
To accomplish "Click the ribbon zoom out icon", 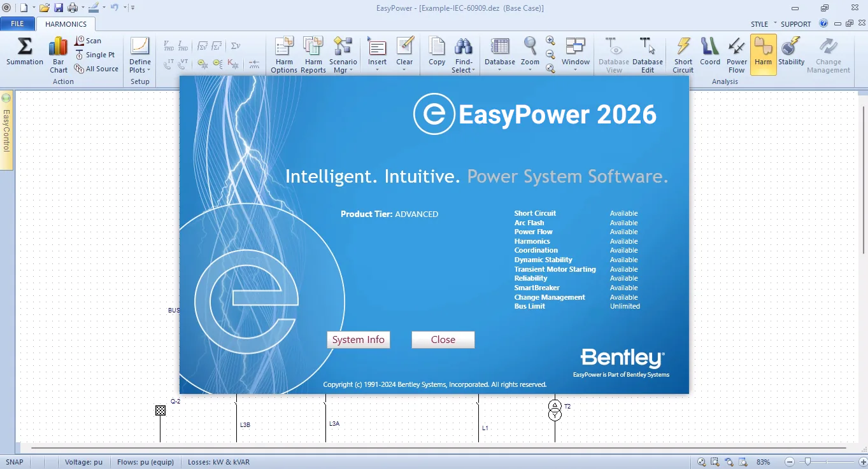I will coord(551,55).
